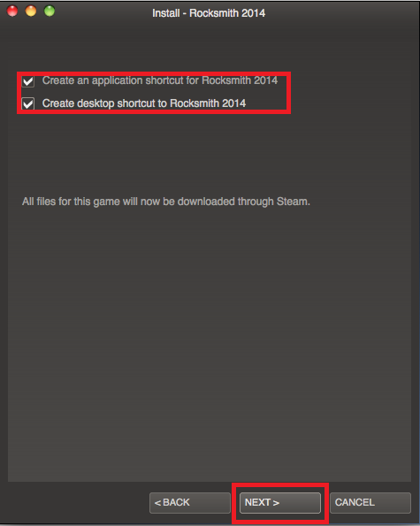Click the checkmark beside 'Create an application shortcut'
The image size is (420, 526).
click(x=27, y=80)
